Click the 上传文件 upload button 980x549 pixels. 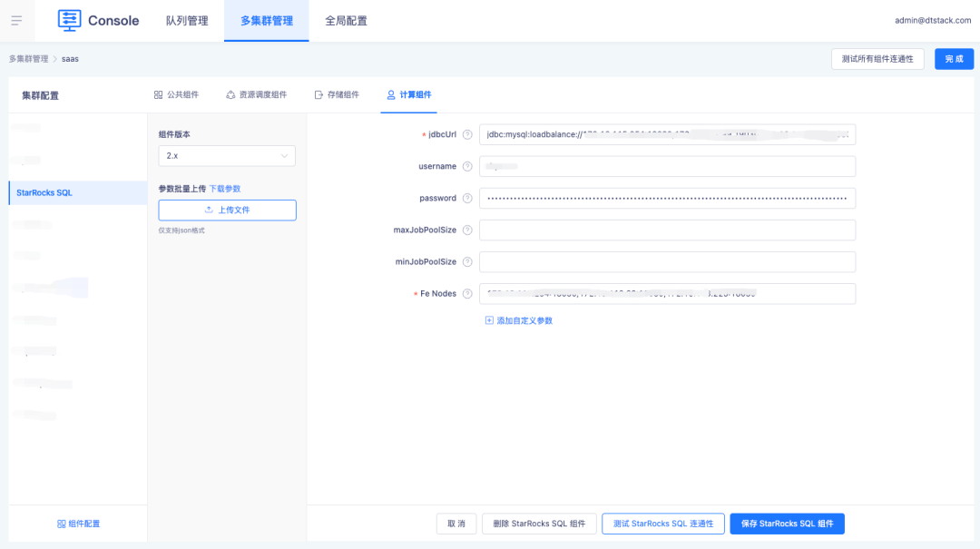(x=228, y=211)
